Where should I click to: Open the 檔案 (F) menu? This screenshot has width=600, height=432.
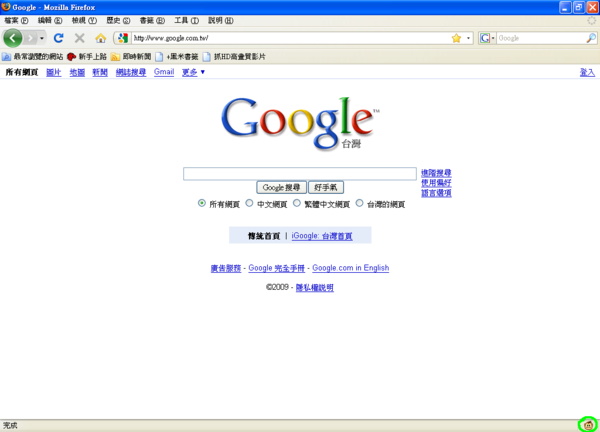click(x=16, y=20)
